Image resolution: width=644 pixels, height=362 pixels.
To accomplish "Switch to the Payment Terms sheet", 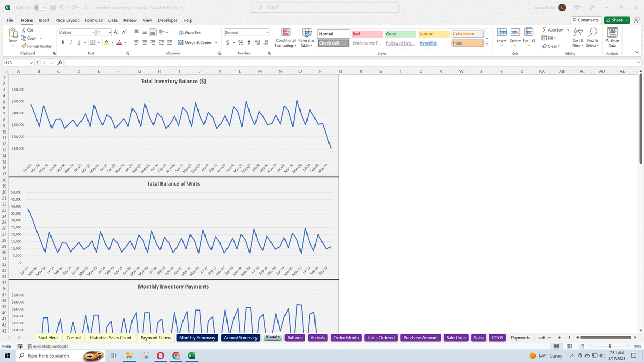I will tap(156, 338).
